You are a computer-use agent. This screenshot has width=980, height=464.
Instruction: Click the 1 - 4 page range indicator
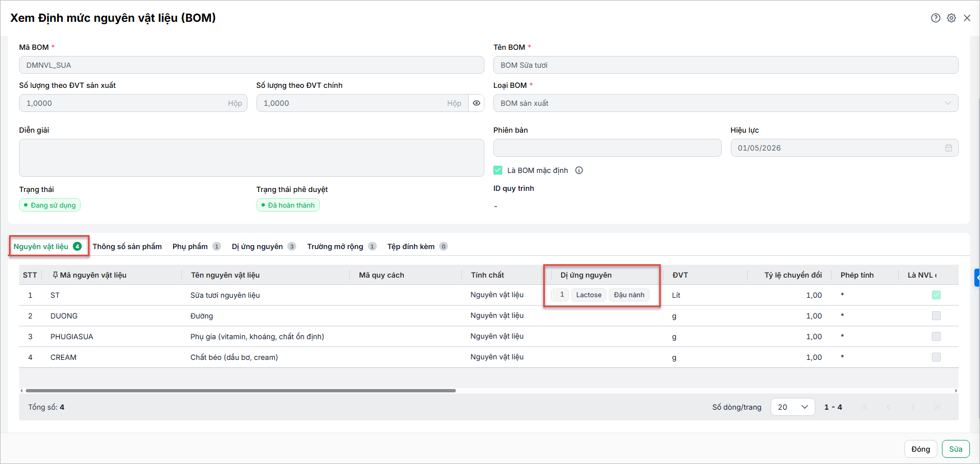click(x=833, y=407)
